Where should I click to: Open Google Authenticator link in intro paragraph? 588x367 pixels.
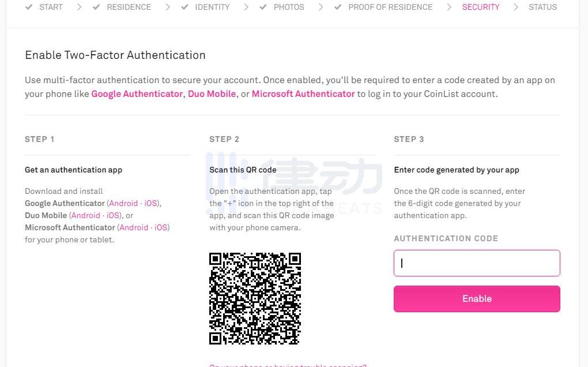[137, 93]
